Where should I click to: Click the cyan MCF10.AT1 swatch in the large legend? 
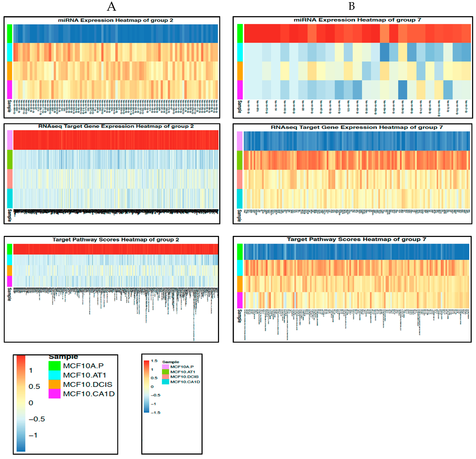pos(54,375)
